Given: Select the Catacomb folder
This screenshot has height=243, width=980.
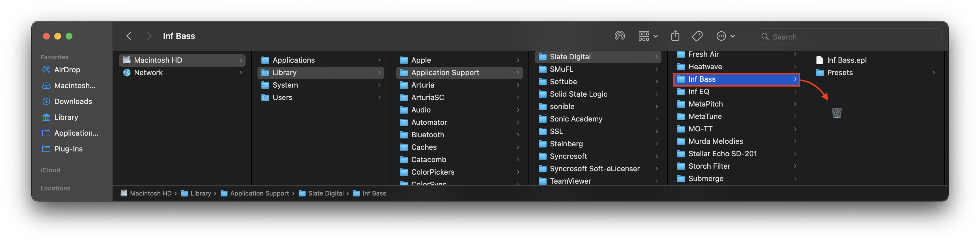Looking at the screenshot, I should [459, 160].
